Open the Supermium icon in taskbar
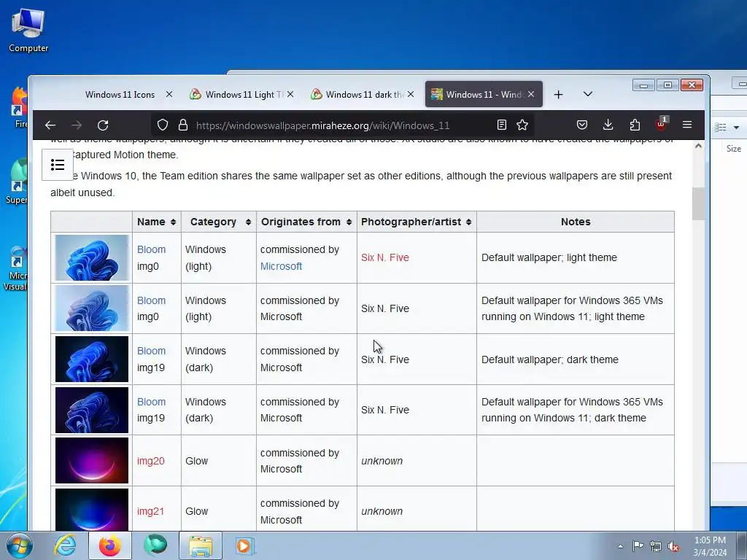The width and height of the screenshot is (747, 560). point(155,545)
